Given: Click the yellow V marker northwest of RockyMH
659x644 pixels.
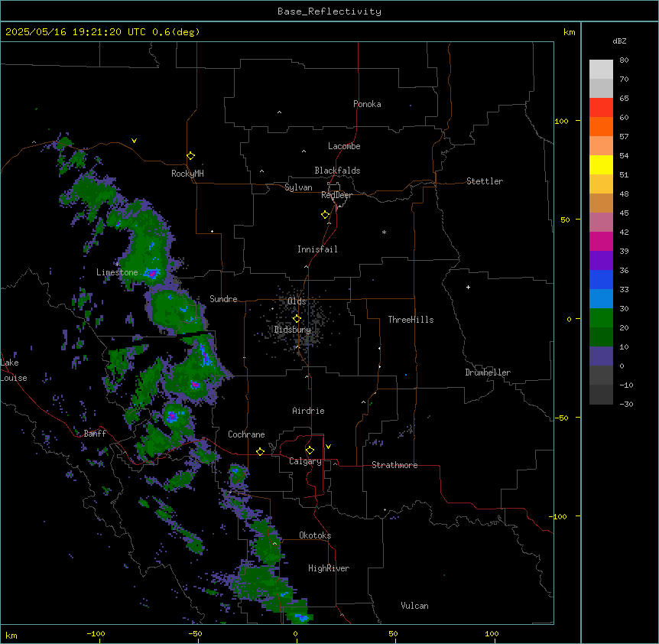Looking at the screenshot, I should coord(134,141).
